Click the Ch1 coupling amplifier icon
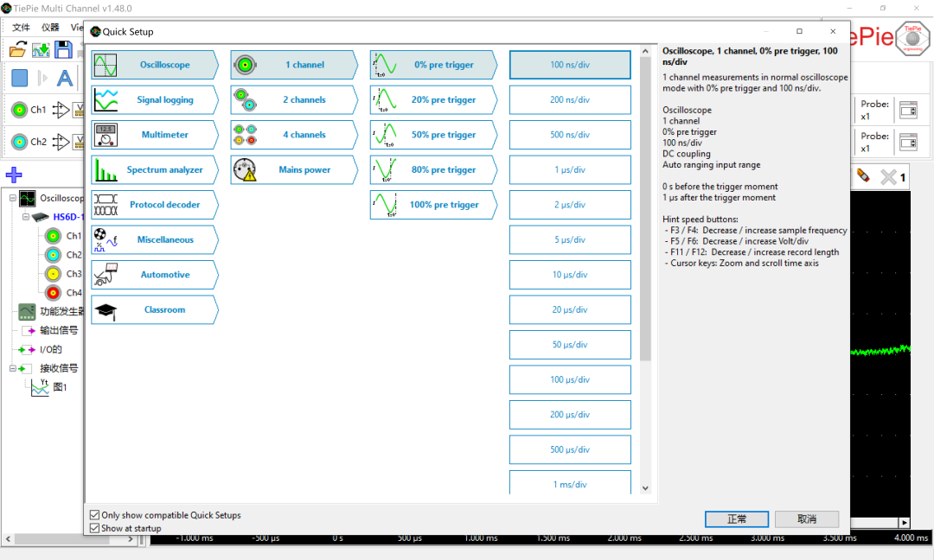Viewport: 934px width, 560px height. pos(61,110)
